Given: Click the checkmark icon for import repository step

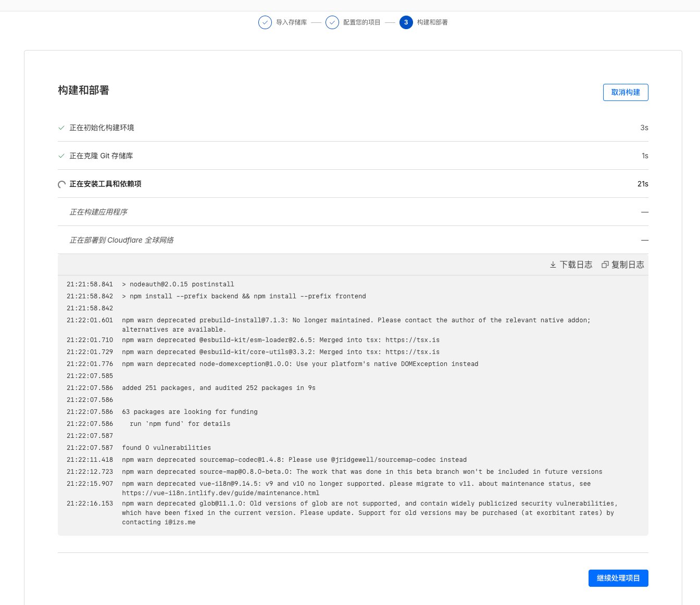Looking at the screenshot, I should coord(265,22).
